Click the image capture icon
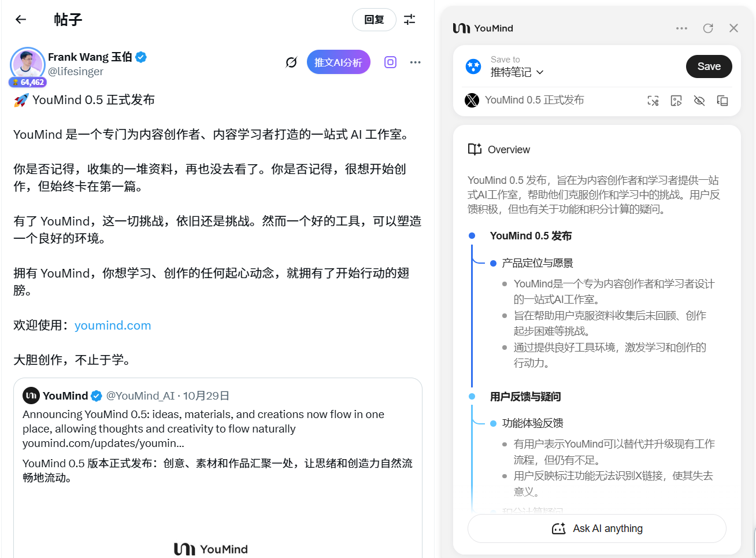The width and height of the screenshot is (756, 558). tap(676, 101)
